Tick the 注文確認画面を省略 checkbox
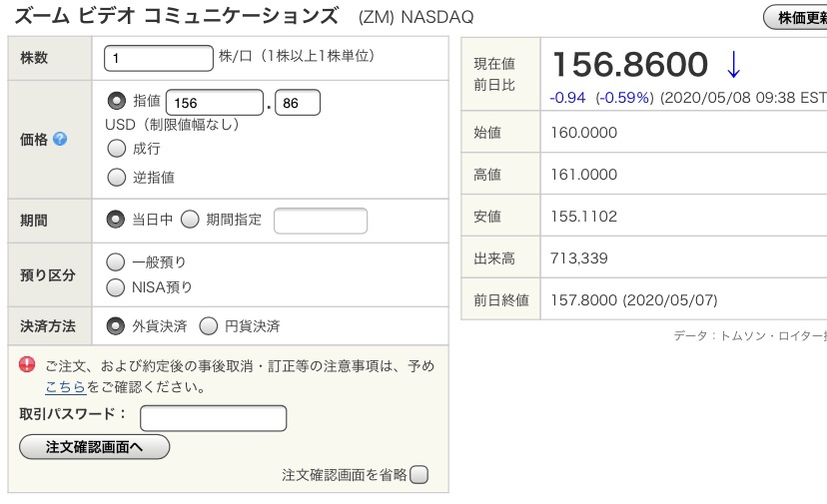The image size is (827, 504). 419,474
